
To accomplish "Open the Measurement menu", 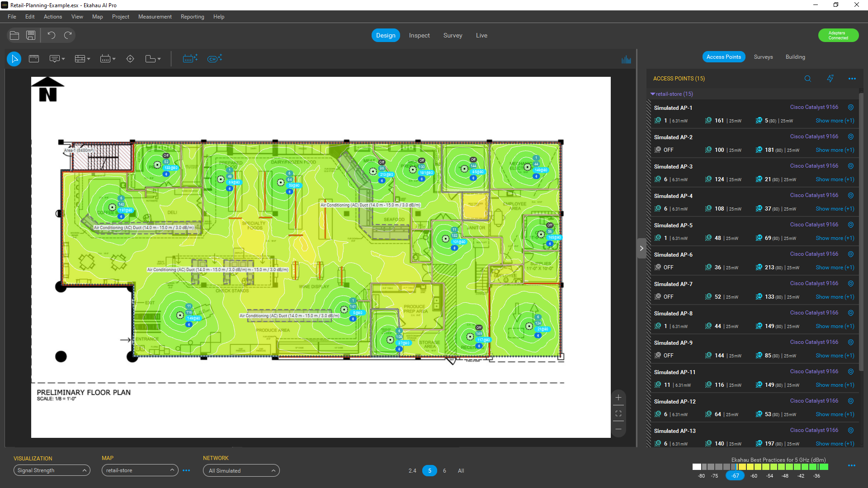I will click(x=155, y=17).
